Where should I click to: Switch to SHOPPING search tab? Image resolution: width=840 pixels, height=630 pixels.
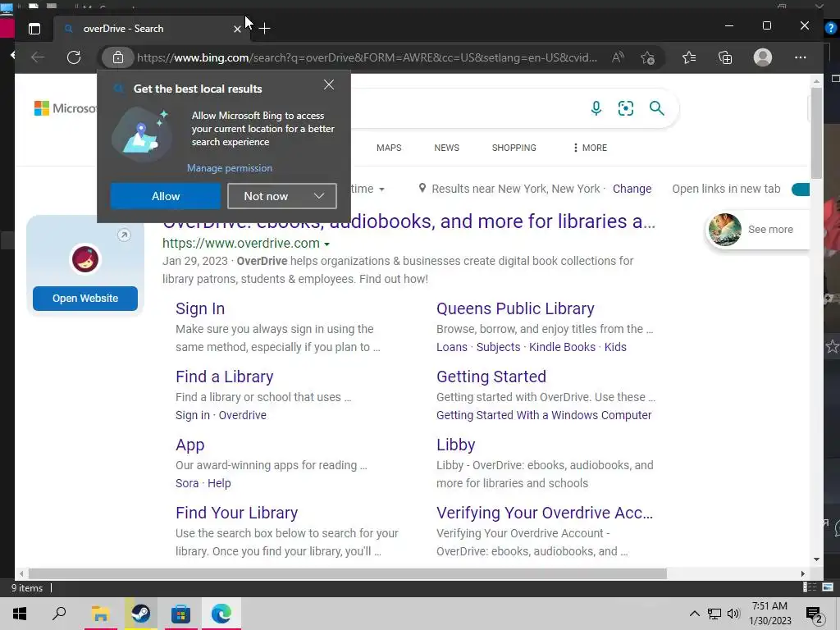(514, 148)
